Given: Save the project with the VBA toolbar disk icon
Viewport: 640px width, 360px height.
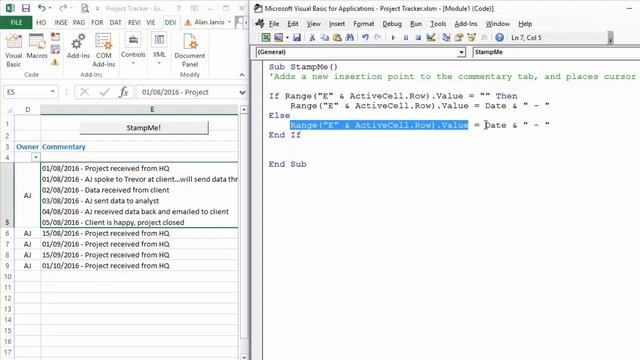Looking at the screenshot, I should coord(297,38).
